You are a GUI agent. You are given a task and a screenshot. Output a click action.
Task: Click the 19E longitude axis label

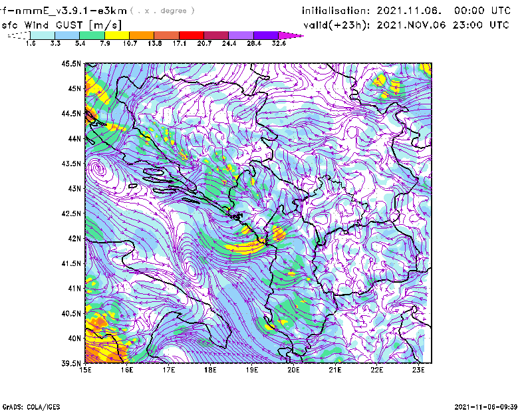click(x=252, y=370)
